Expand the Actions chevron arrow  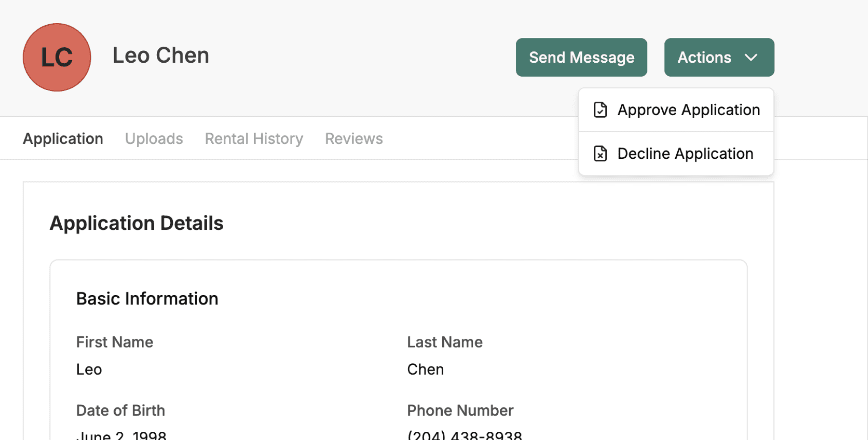751,58
